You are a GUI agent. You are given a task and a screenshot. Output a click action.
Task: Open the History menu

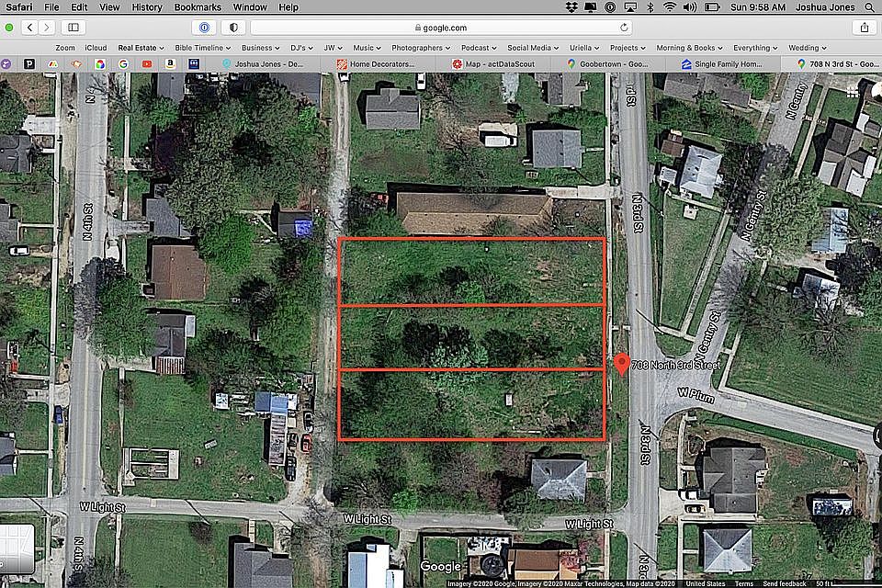pyautogui.click(x=147, y=7)
